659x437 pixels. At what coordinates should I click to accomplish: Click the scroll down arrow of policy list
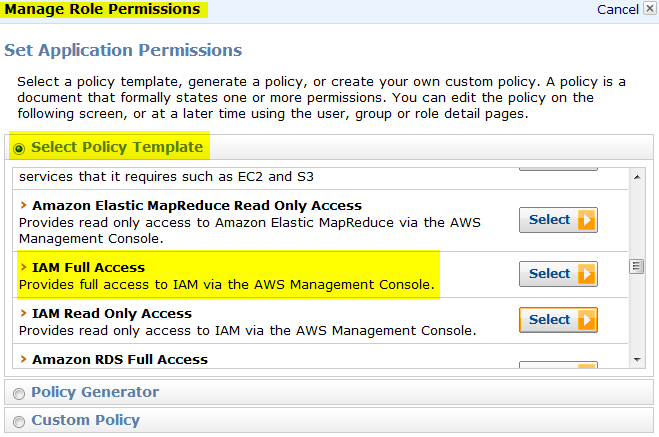coord(635,358)
